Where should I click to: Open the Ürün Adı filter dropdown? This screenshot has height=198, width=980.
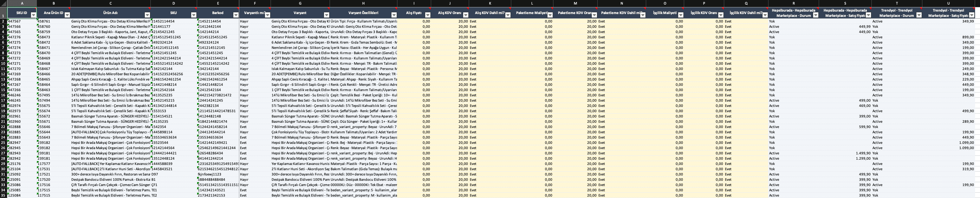point(147,15)
